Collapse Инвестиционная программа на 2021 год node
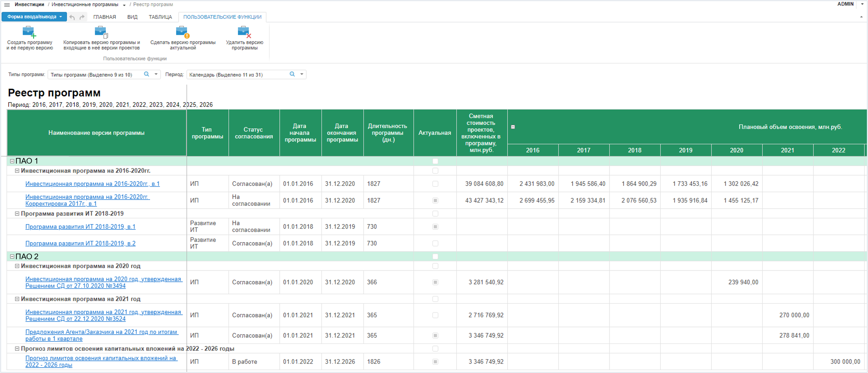This screenshot has height=373, width=868. pyautogui.click(x=17, y=299)
